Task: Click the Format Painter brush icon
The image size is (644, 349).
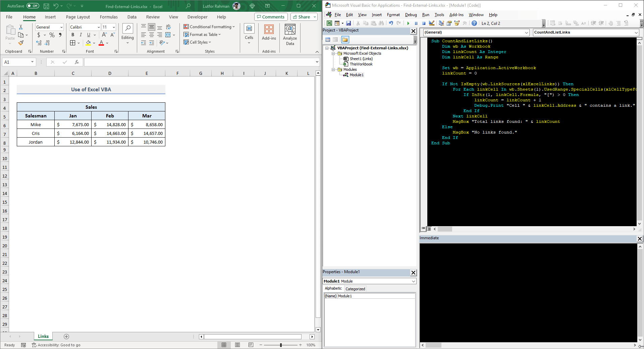Action: 21,43
